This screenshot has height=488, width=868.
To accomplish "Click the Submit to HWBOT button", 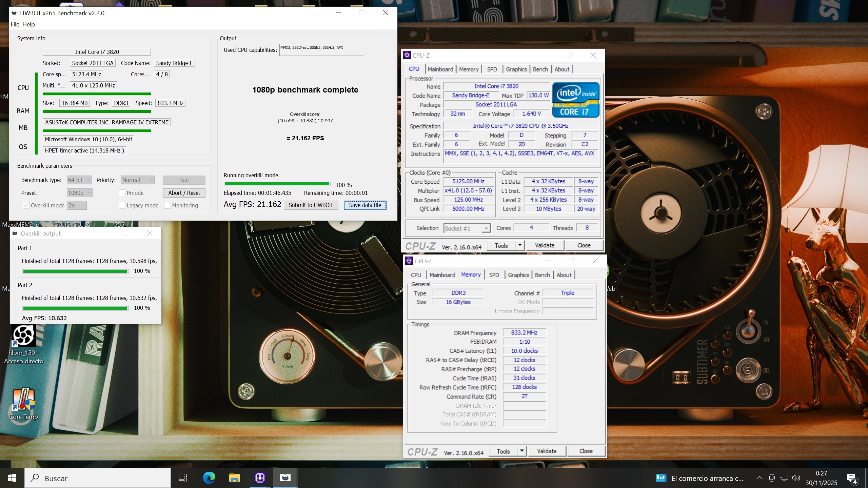I will tap(311, 205).
